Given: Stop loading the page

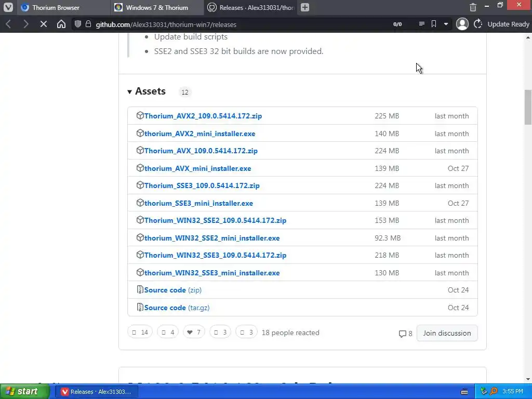Looking at the screenshot, I should pos(44,24).
